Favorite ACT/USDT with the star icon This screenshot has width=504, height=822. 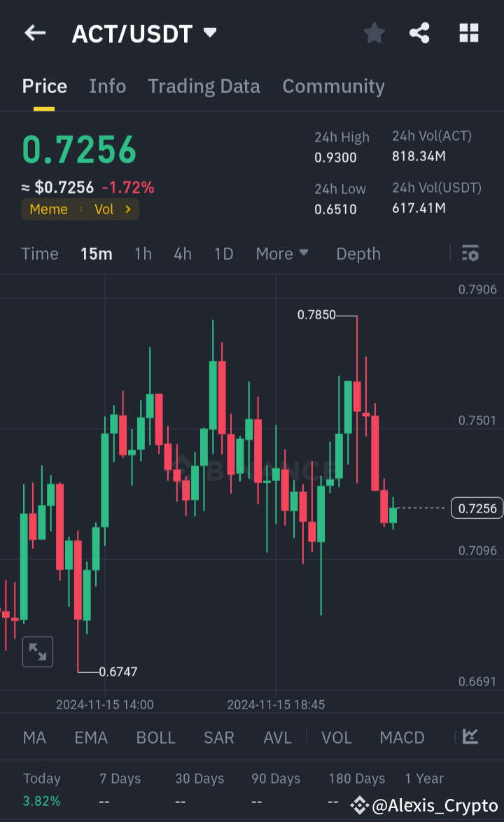(374, 32)
